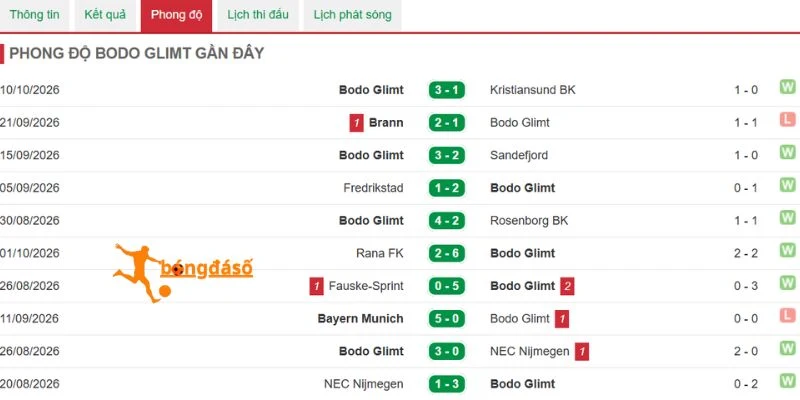The height and width of the screenshot is (400, 800).
Task: Click the red card icon next to Brann
Action: pyautogui.click(x=357, y=123)
